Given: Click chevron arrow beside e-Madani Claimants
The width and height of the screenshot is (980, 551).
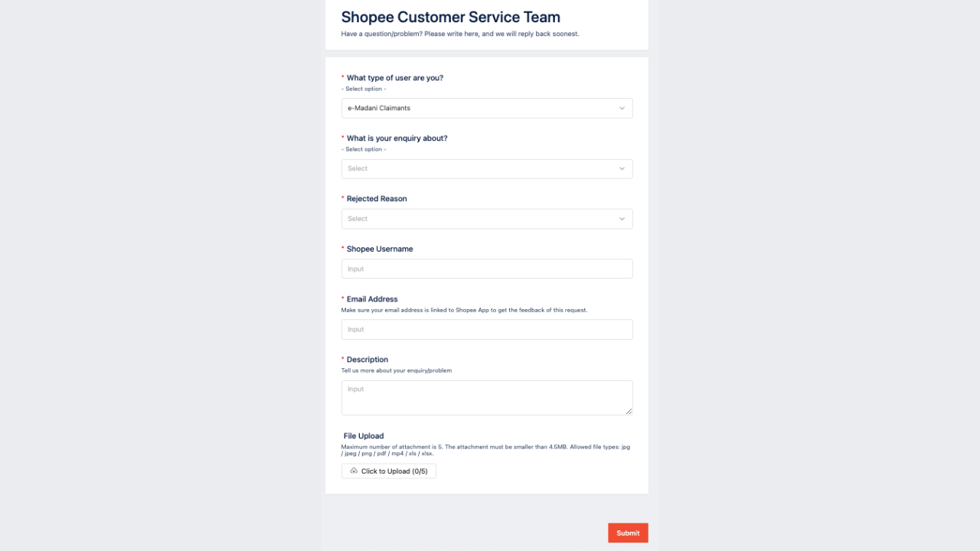Looking at the screenshot, I should click(x=622, y=109).
